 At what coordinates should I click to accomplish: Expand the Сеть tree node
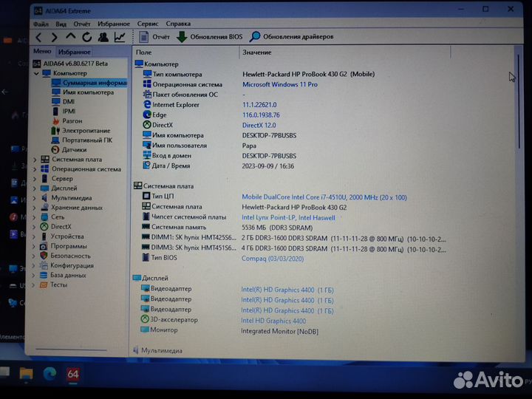[34, 217]
